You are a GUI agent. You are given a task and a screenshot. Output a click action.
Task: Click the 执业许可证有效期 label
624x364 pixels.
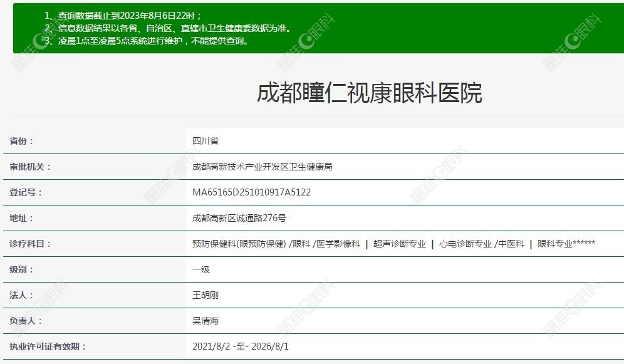(48, 347)
